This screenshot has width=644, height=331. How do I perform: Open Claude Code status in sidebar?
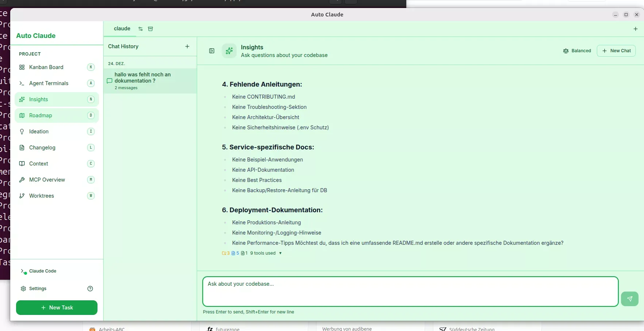coord(42,271)
